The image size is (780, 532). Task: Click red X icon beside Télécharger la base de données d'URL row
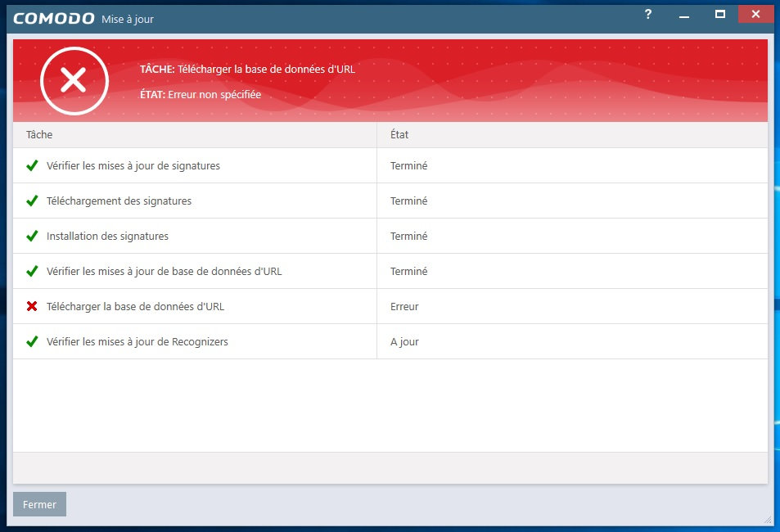[x=33, y=306]
